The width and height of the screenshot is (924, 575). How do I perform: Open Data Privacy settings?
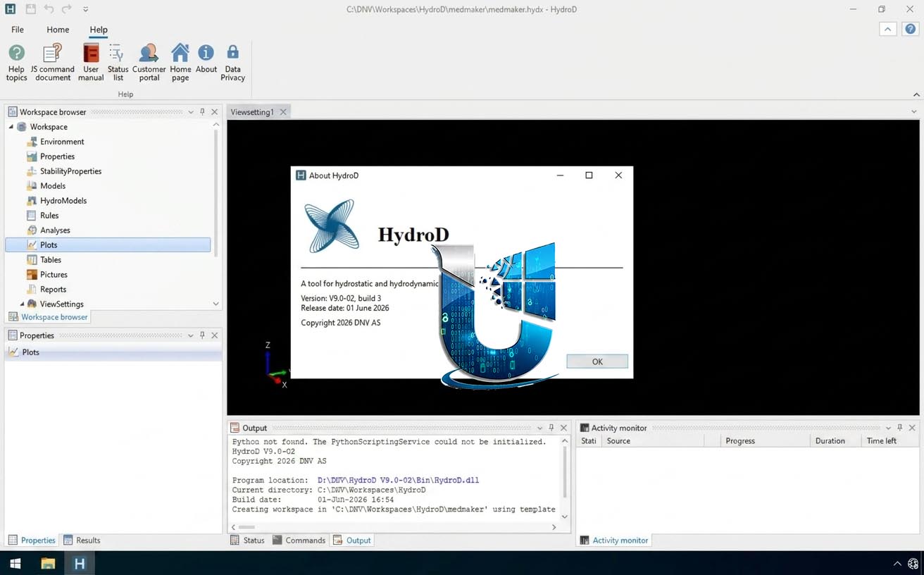(232, 62)
